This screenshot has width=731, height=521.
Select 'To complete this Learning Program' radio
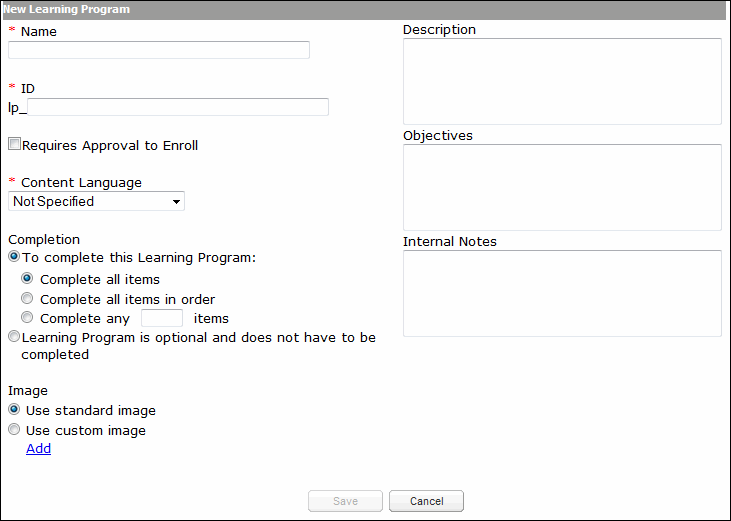(x=15, y=258)
